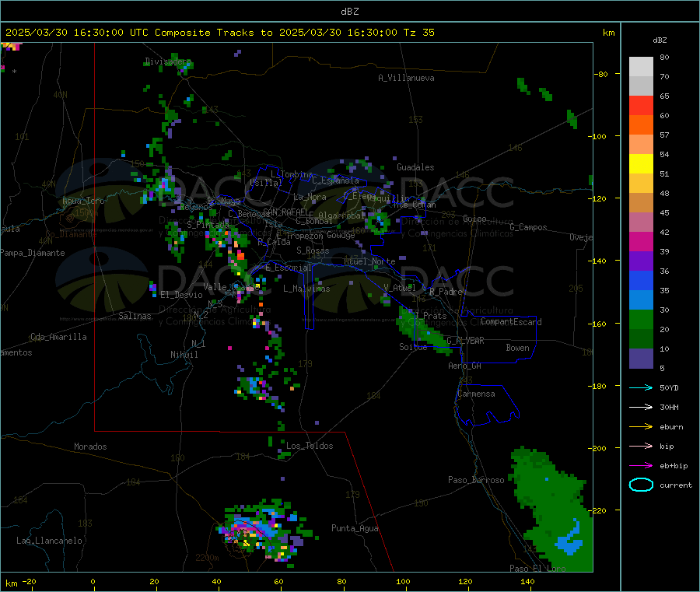Image resolution: width=700 pixels, height=592 pixels.
Task: Click the composite tracks timestamp header line
Action: coord(219,33)
